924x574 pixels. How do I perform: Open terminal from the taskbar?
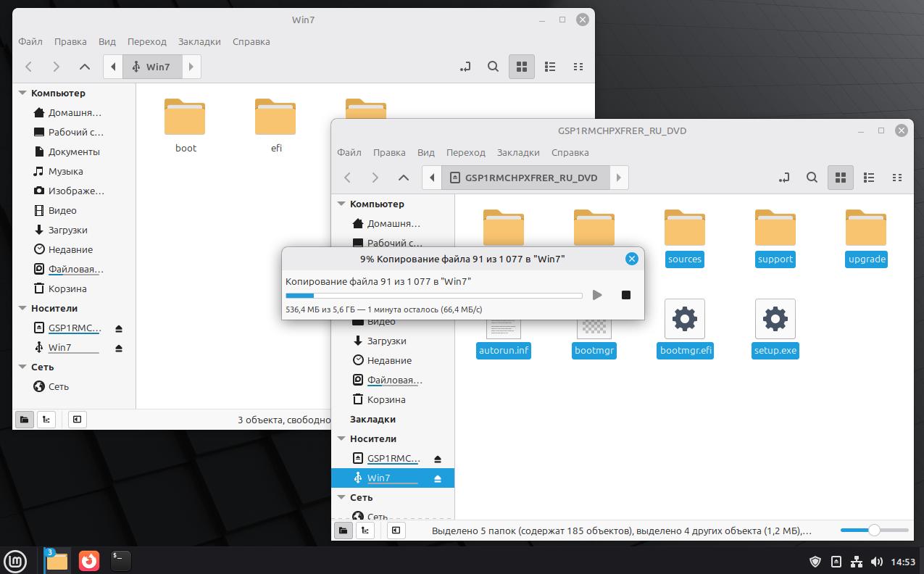pyautogui.click(x=121, y=560)
